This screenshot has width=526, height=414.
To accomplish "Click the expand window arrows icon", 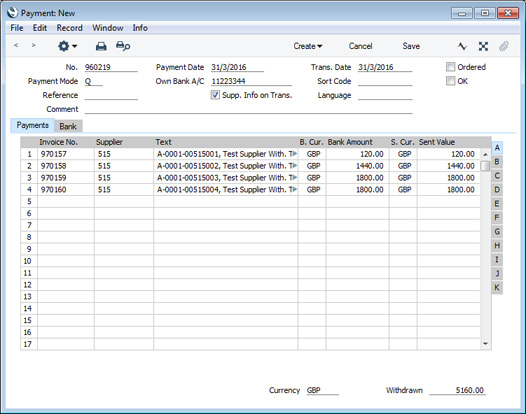I will tap(483, 46).
